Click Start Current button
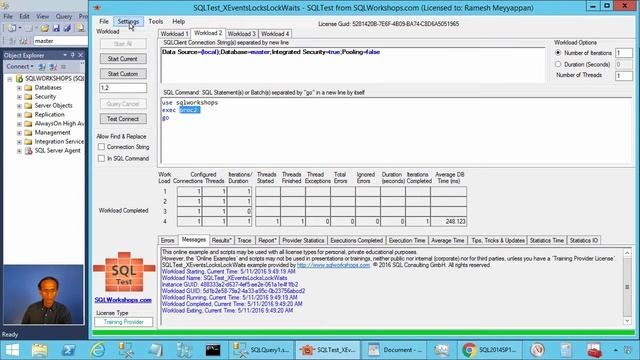640x360 pixels. point(123,59)
